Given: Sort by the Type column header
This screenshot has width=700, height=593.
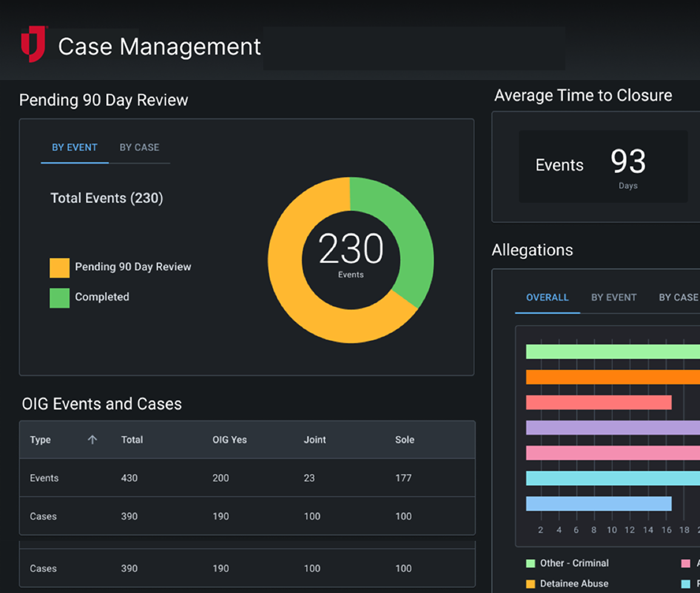Looking at the screenshot, I should tap(40, 440).
